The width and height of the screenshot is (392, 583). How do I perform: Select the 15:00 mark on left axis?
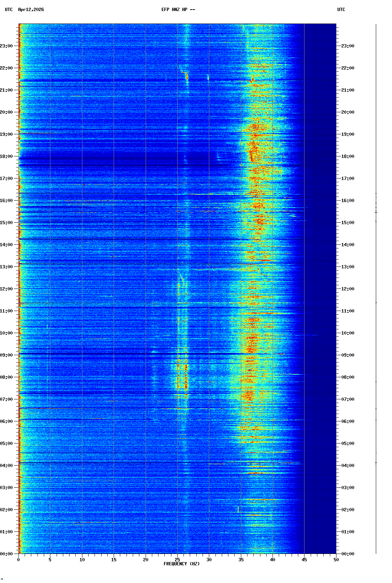coord(7,223)
